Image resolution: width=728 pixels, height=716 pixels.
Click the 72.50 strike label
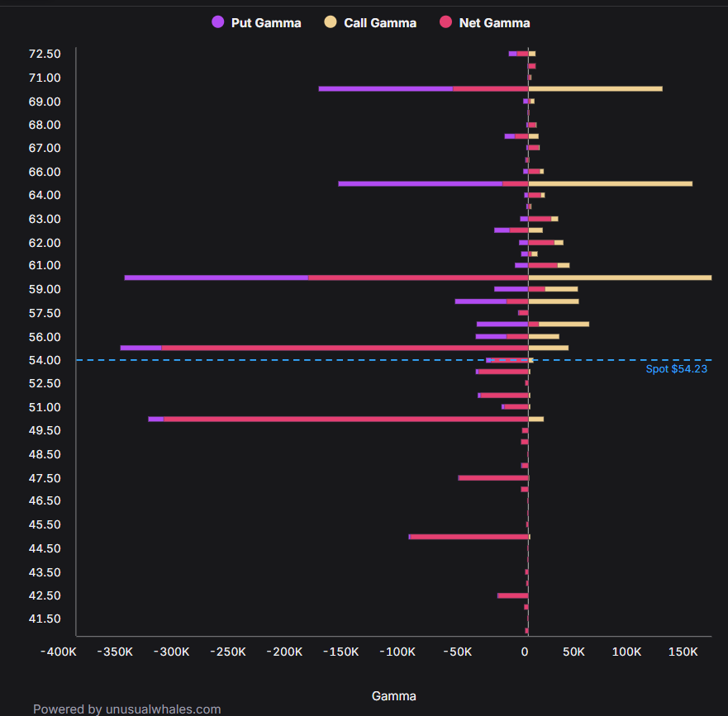[x=45, y=54]
